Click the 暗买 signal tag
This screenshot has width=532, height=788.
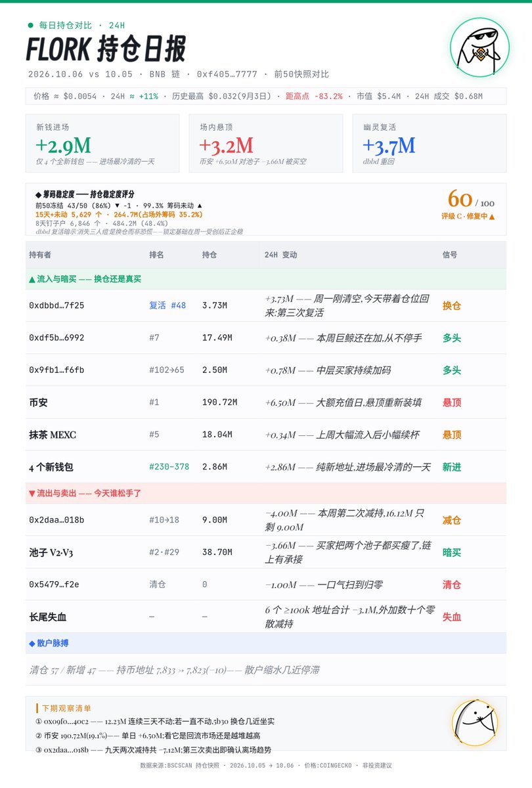pyautogui.click(x=452, y=552)
